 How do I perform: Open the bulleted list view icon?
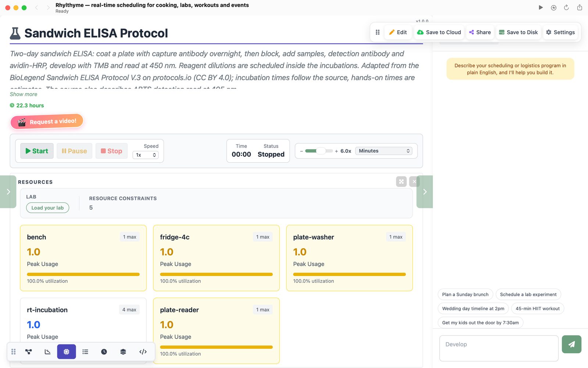tap(85, 352)
